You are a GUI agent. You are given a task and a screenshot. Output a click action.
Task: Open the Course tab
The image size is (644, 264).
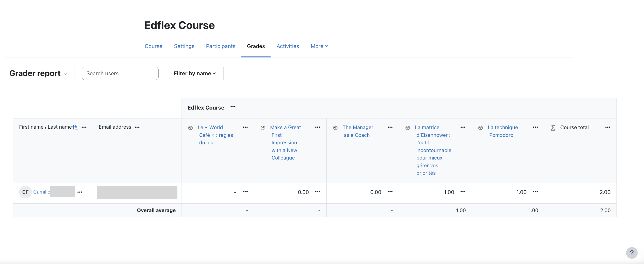153,46
